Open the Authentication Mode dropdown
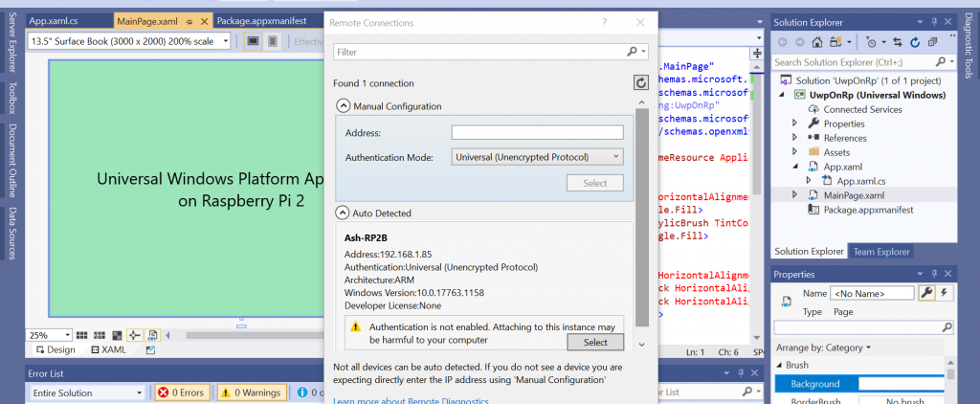The width and height of the screenshot is (980, 404). click(x=538, y=157)
